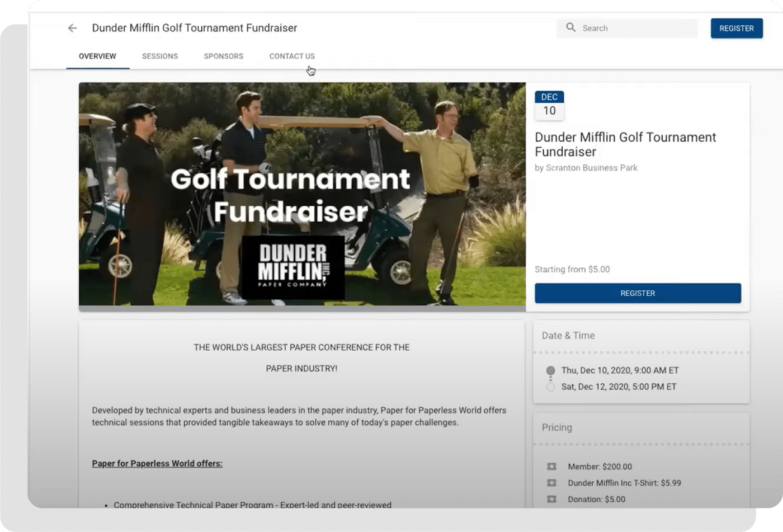Viewport: 783px width, 532px height.
Task: Focus the Search input field
Action: tap(627, 28)
